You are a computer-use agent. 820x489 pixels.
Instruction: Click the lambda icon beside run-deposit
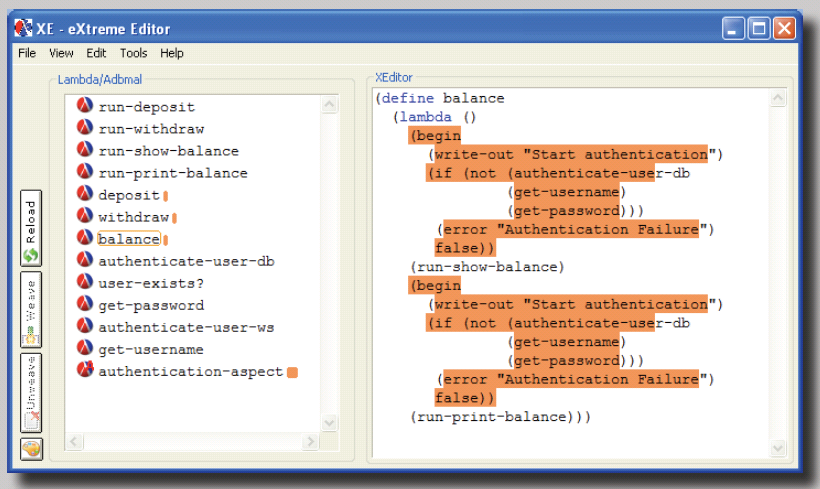pos(85,107)
